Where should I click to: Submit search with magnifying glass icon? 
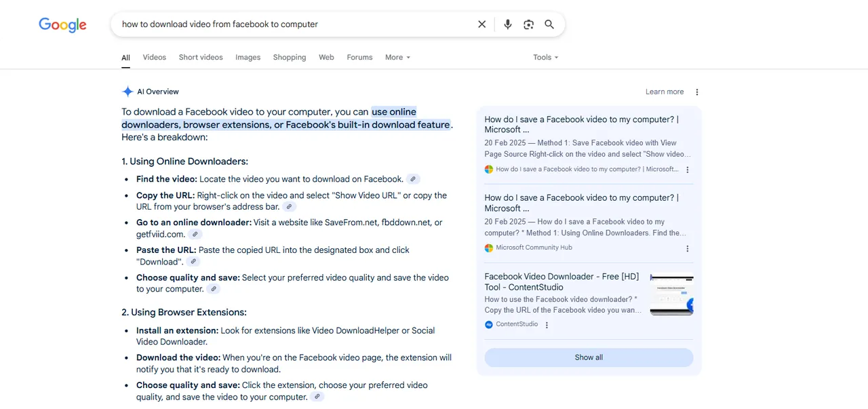tap(549, 24)
